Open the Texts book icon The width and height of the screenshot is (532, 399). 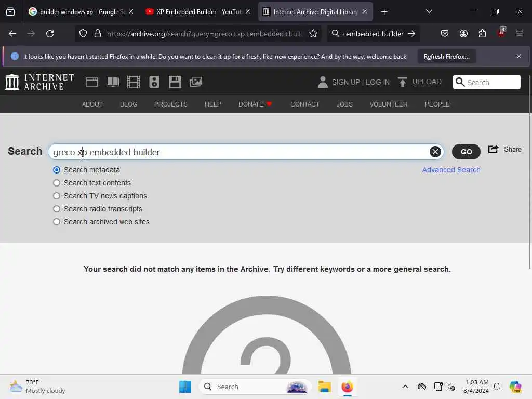pyautogui.click(x=113, y=82)
